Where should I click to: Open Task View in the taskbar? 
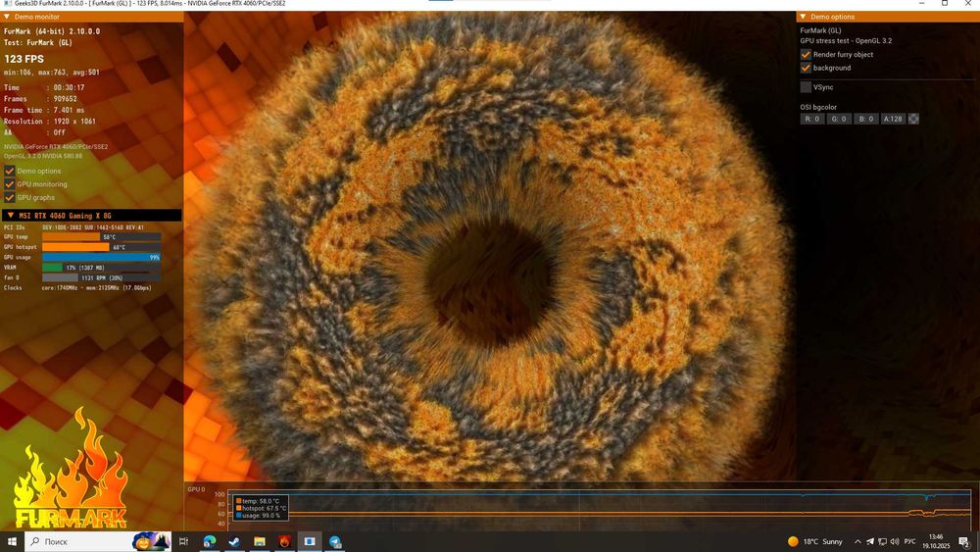click(184, 541)
